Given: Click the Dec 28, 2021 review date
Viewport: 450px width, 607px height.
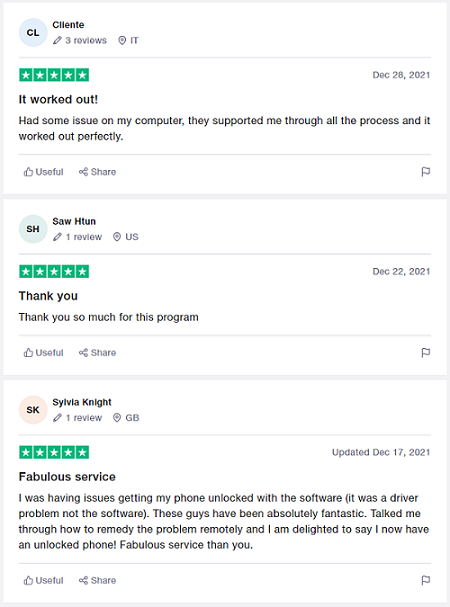Looking at the screenshot, I should point(401,75).
